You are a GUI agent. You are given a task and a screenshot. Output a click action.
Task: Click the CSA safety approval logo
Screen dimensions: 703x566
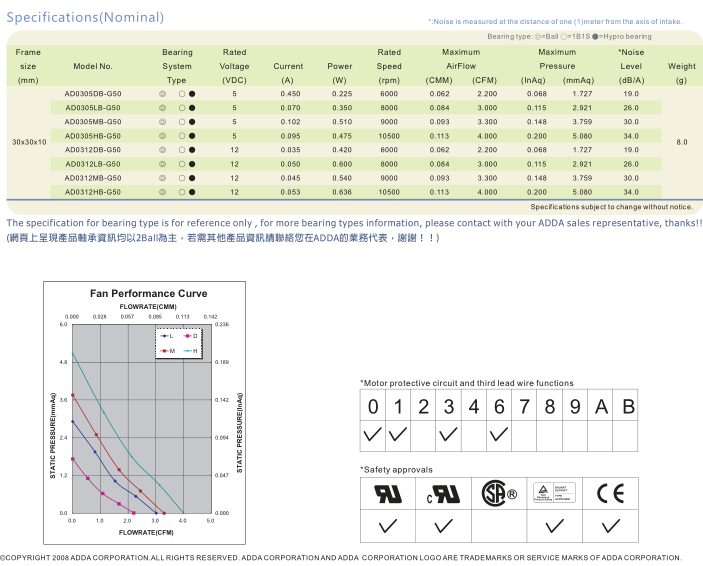[x=499, y=493]
